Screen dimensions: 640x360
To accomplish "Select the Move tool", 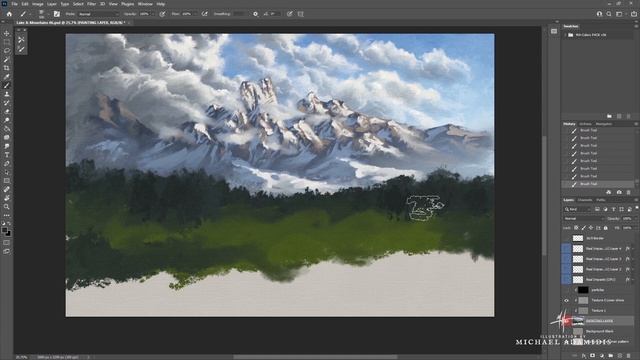I will (x=7, y=33).
